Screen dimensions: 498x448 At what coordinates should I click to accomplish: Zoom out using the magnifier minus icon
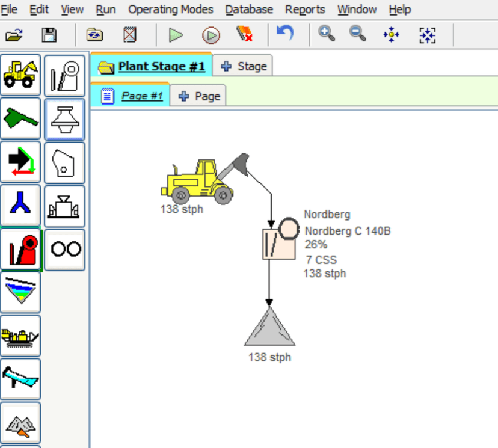(x=358, y=34)
